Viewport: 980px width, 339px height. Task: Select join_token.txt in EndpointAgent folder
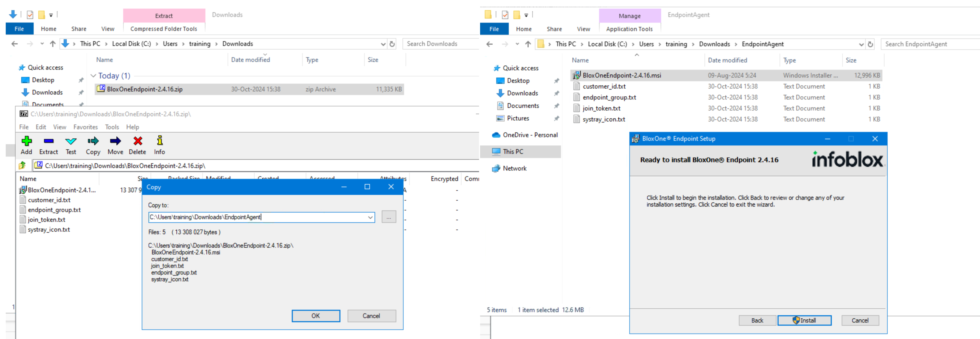click(x=726, y=109)
